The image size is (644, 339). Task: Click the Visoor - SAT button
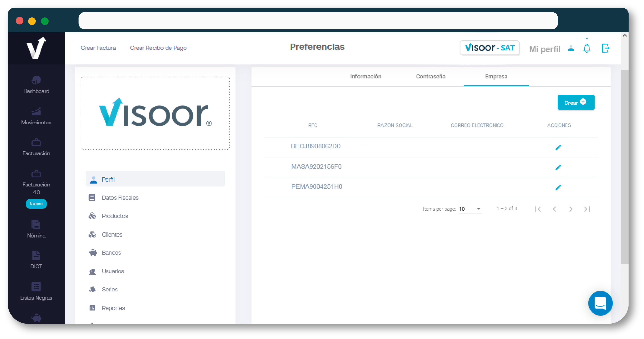pos(490,47)
